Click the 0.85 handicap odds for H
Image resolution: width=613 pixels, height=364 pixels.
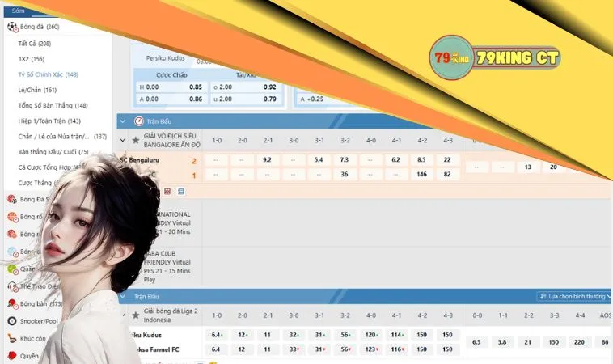point(196,87)
